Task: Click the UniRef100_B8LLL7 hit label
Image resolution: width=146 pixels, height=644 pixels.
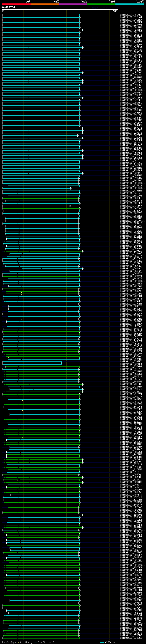Action: point(131,57)
